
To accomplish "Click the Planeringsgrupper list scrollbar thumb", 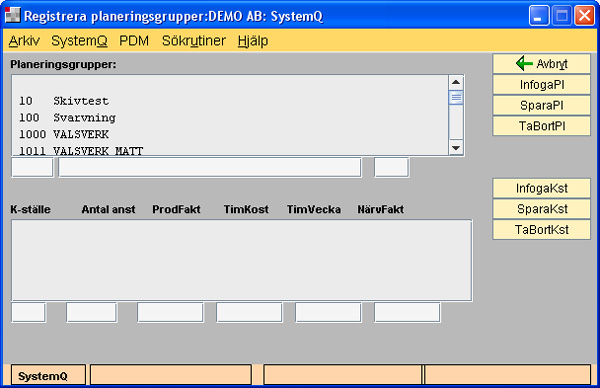I will coord(456,98).
